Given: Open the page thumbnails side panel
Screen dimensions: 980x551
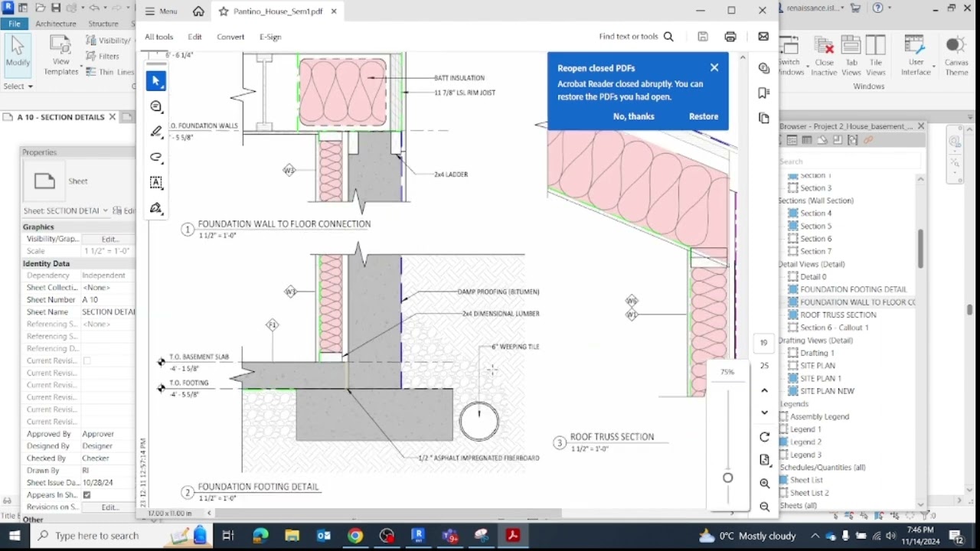Looking at the screenshot, I should point(764,118).
